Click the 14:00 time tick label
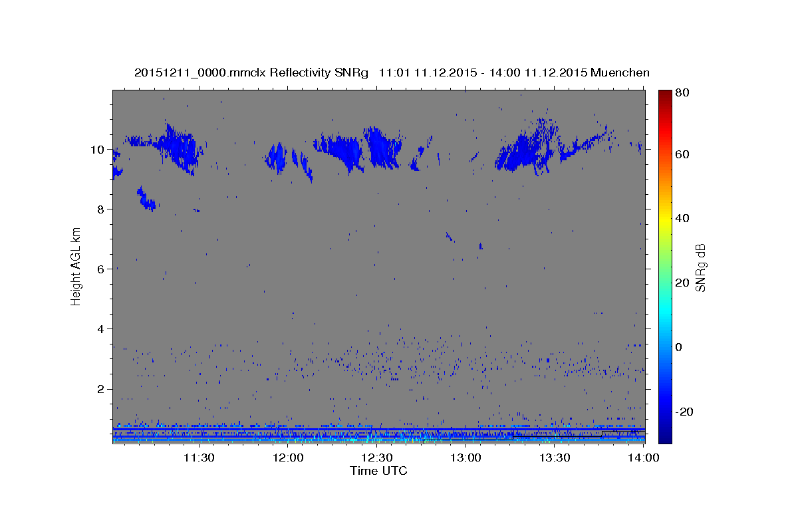Image resolution: width=798 pixels, height=532 pixels. point(644,458)
